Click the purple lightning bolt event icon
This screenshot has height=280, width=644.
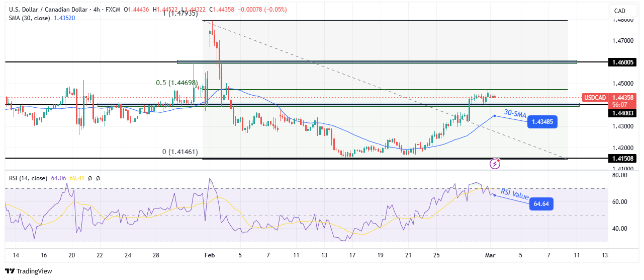(495, 163)
